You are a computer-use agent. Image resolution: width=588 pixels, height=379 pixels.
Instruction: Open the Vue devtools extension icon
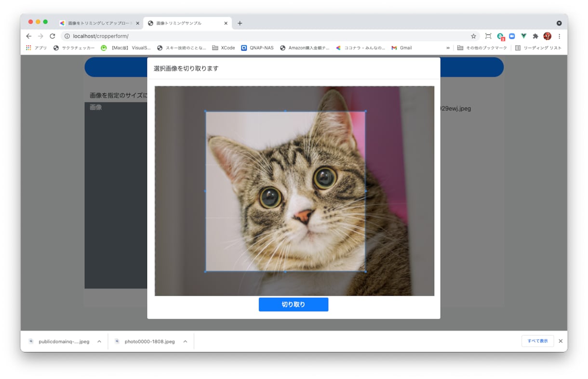[523, 36]
